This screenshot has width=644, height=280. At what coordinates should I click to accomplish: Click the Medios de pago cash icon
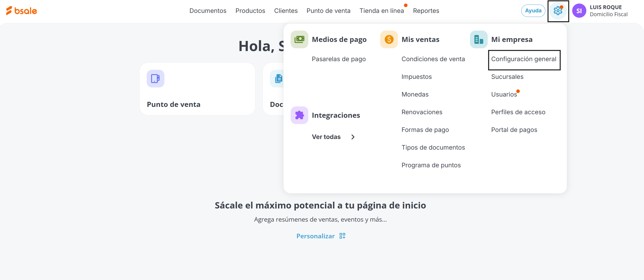click(299, 39)
